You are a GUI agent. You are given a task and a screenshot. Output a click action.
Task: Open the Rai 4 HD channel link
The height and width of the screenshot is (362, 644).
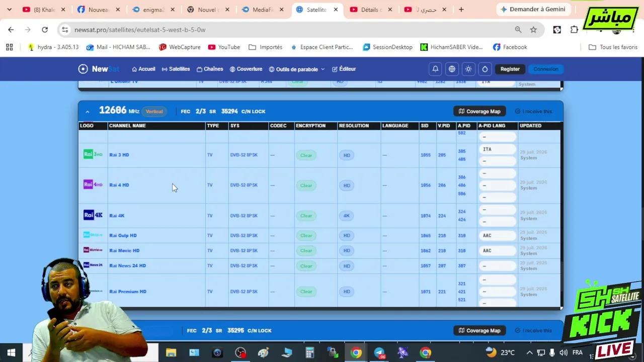click(x=119, y=185)
